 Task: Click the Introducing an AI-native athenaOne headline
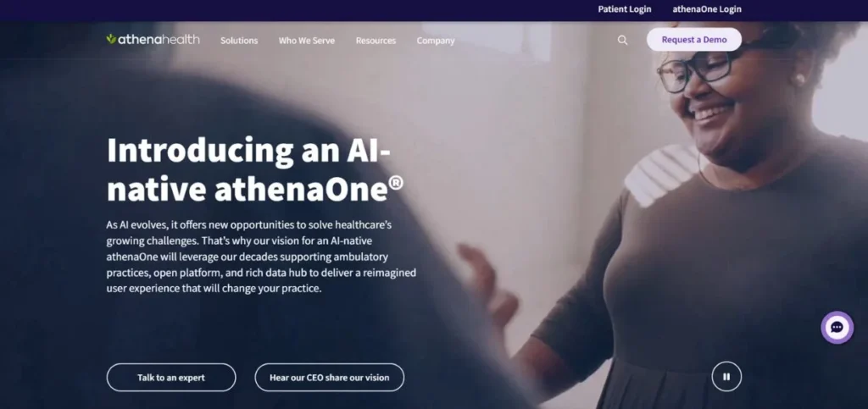tap(255, 169)
